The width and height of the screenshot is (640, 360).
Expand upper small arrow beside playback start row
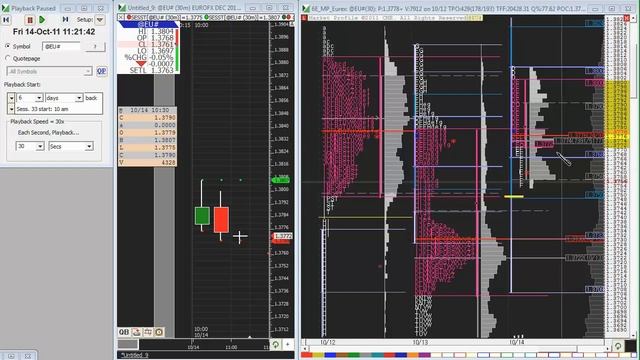coord(11,98)
